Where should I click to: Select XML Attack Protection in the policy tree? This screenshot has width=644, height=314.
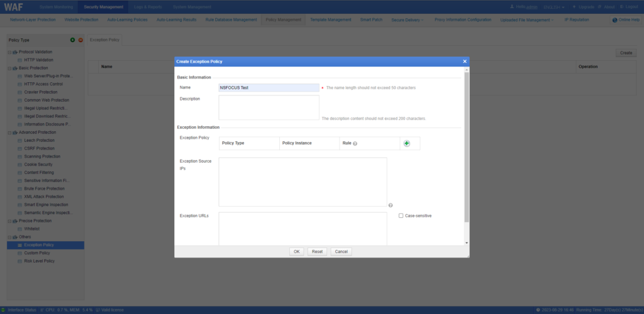pyautogui.click(x=44, y=197)
